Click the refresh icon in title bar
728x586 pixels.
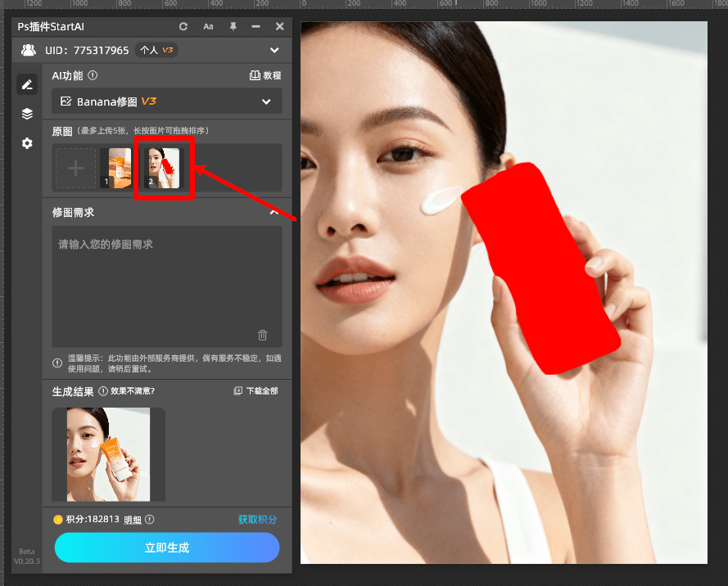pos(183,26)
